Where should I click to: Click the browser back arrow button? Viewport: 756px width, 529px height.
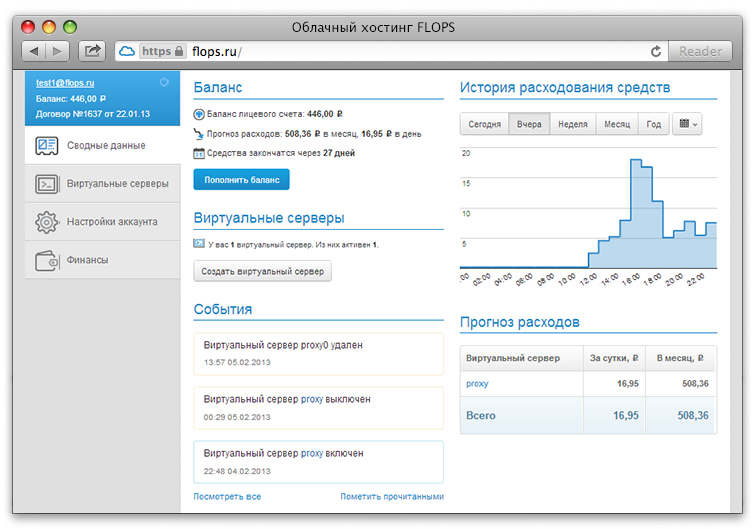click(x=34, y=51)
